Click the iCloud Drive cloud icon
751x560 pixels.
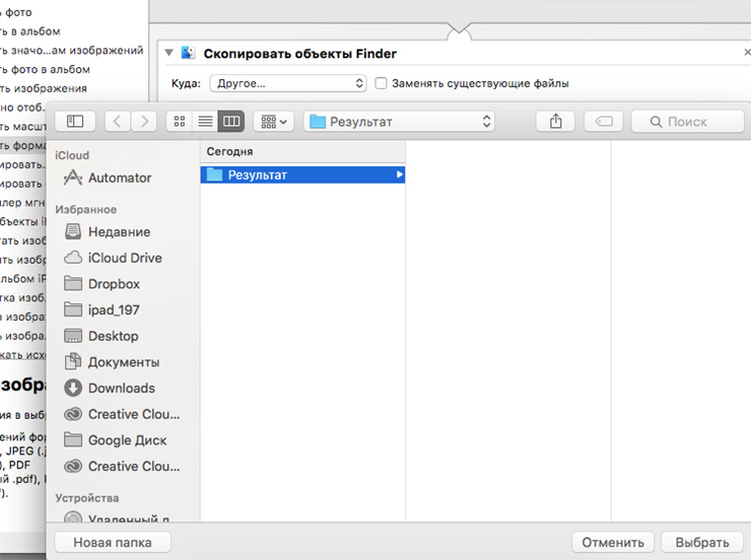point(73,258)
